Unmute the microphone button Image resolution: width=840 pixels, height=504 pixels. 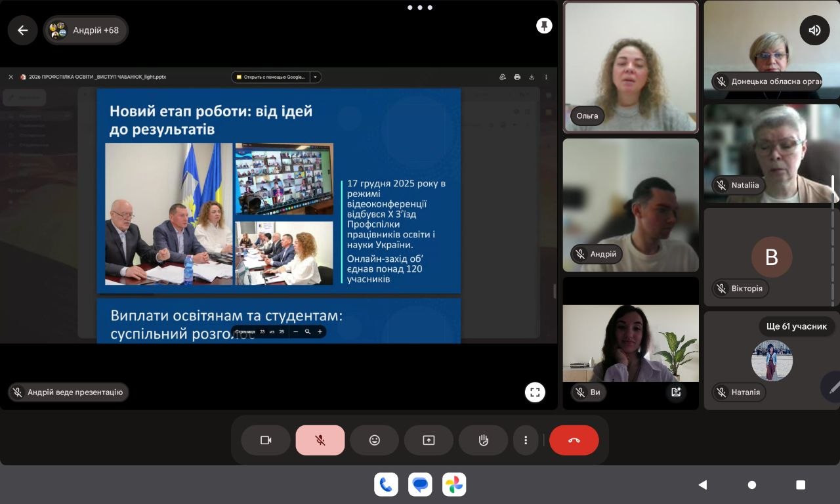point(320,440)
